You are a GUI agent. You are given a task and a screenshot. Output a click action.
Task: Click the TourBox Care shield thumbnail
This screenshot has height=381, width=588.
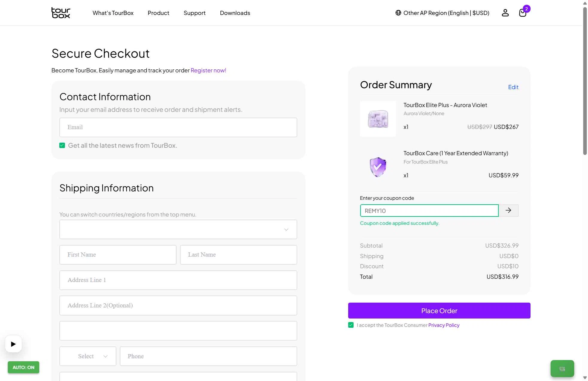pyautogui.click(x=378, y=167)
